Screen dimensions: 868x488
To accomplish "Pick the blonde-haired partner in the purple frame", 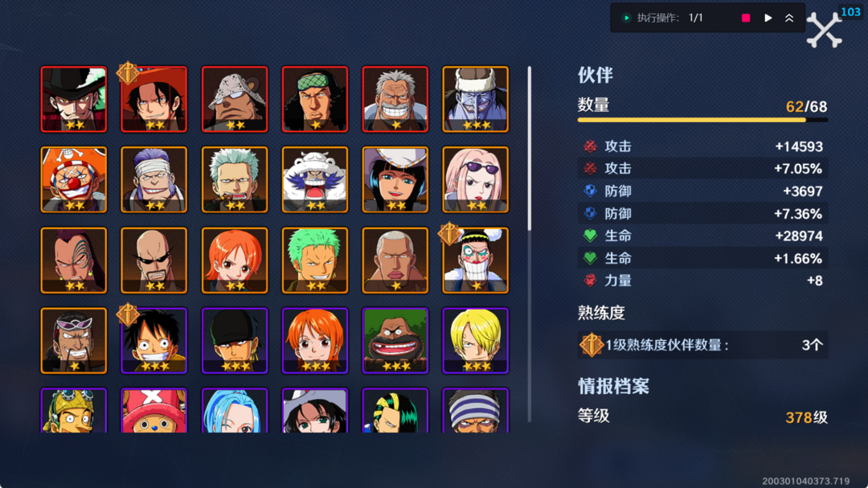I will [x=476, y=341].
